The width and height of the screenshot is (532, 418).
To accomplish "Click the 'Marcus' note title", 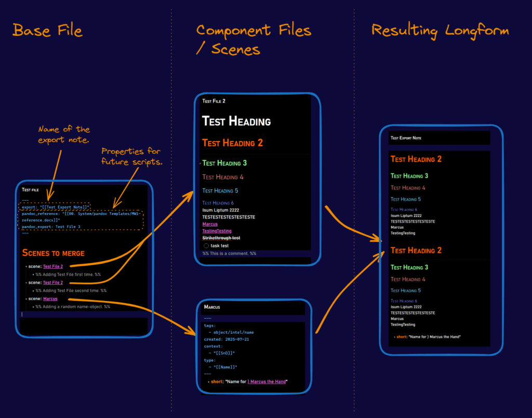I will tap(211, 307).
